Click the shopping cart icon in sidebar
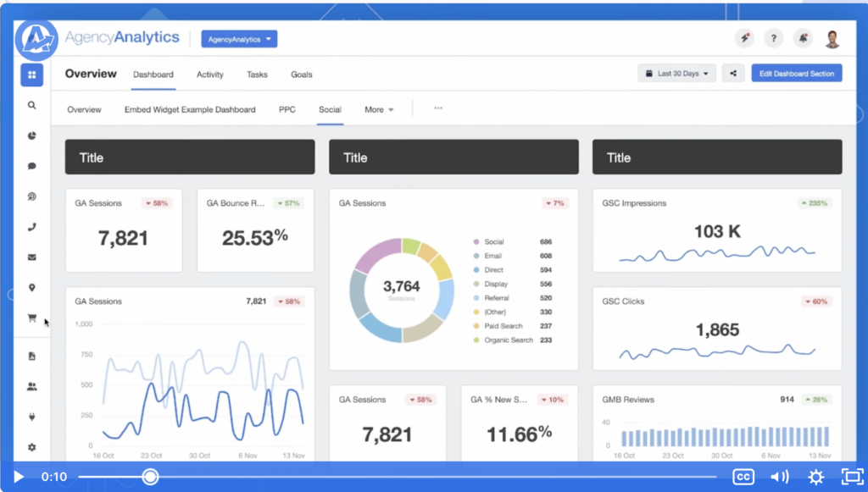Image resolution: width=868 pixels, height=492 pixels. tap(32, 318)
